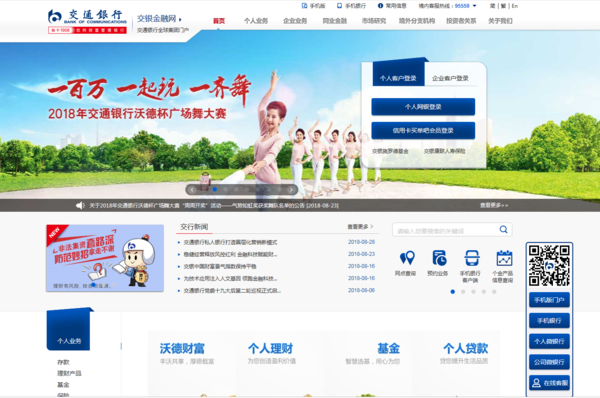The height and width of the screenshot is (398, 600).
Task: Click the 2018年交通银行沃德杯广场舞大赛 banner
Action: click(x=137, y=114)
